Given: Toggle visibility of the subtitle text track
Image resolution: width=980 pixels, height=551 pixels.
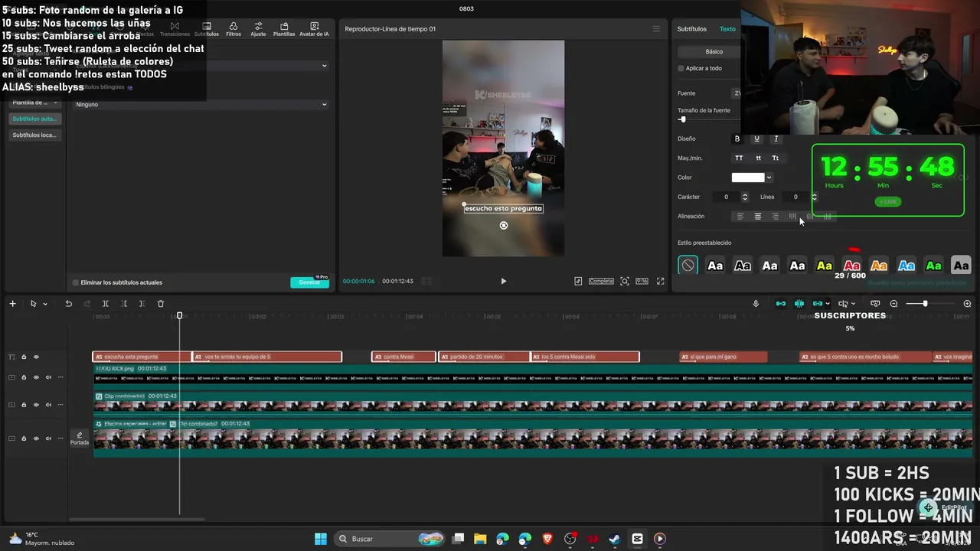Looking at the screenshot, I should pyautogui.click(x=36, y=357).
